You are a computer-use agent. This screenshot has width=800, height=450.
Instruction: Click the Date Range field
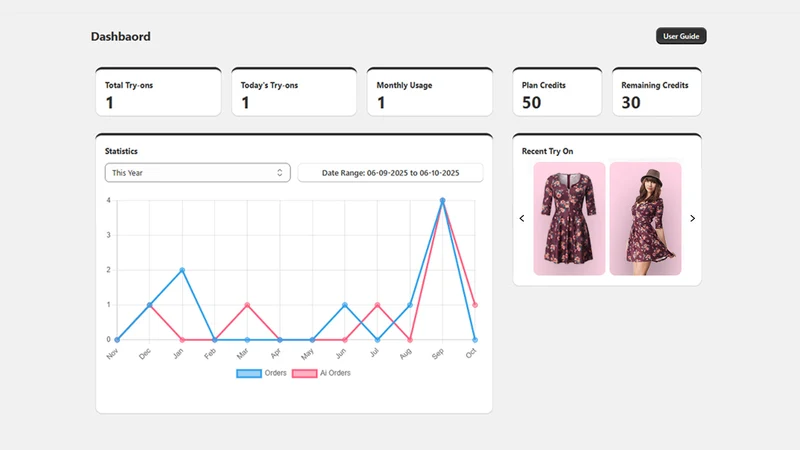click(390, 173)
